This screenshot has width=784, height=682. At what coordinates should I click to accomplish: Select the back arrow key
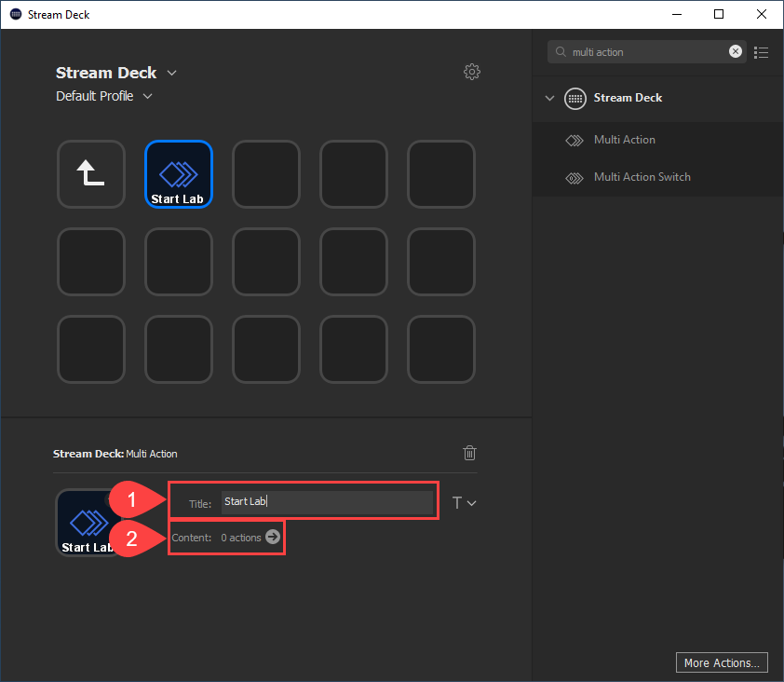pos(91,174)
